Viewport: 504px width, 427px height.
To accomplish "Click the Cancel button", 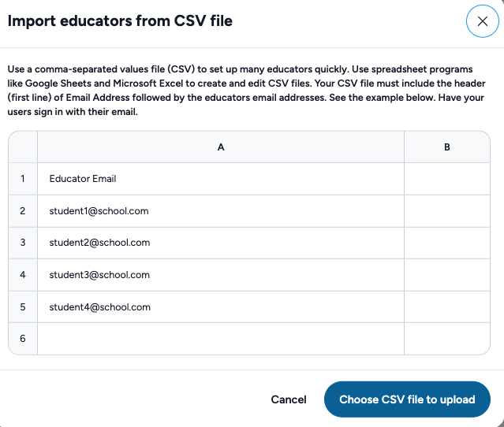I will click(x=289, y=399).
